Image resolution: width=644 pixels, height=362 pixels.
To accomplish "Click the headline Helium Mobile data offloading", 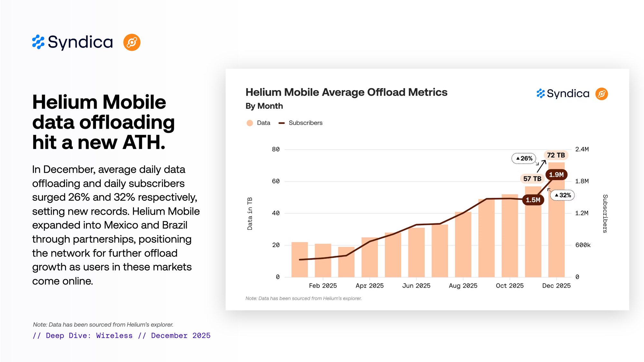I will point(103,122).
